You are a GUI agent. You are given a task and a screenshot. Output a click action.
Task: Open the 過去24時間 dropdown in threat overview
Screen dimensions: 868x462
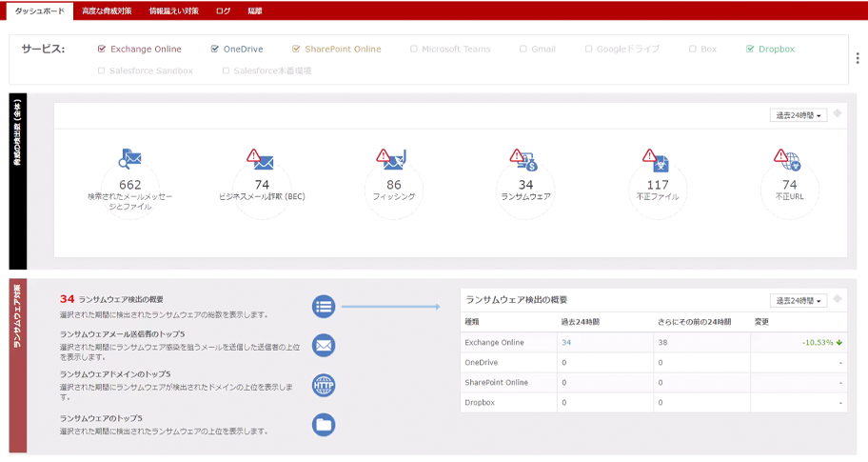[798, 115]
